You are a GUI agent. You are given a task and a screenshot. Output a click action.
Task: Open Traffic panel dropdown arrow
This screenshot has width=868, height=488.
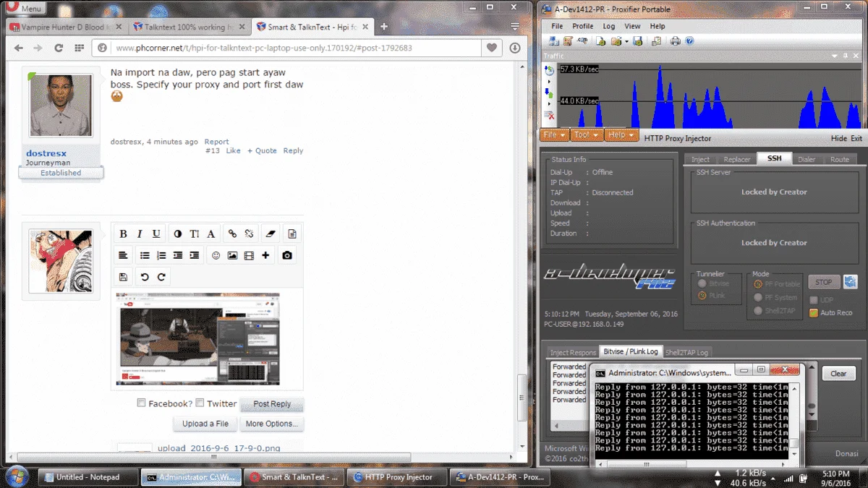tap(833, 56)
